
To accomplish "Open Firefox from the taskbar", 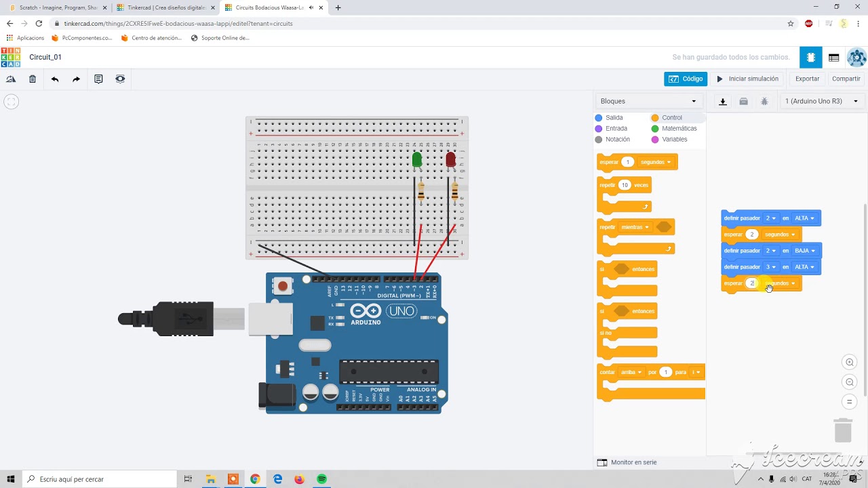I will pos(299,479).
